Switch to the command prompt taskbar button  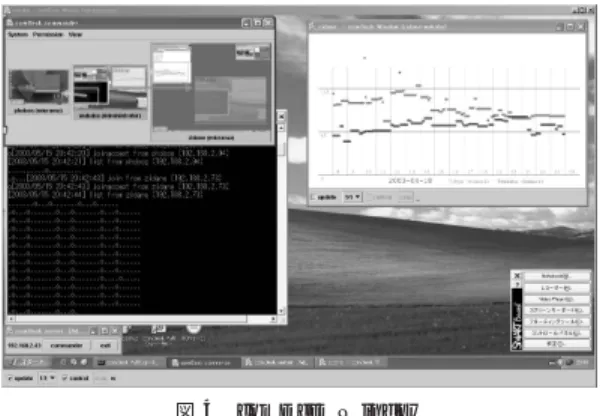point(129,362)
